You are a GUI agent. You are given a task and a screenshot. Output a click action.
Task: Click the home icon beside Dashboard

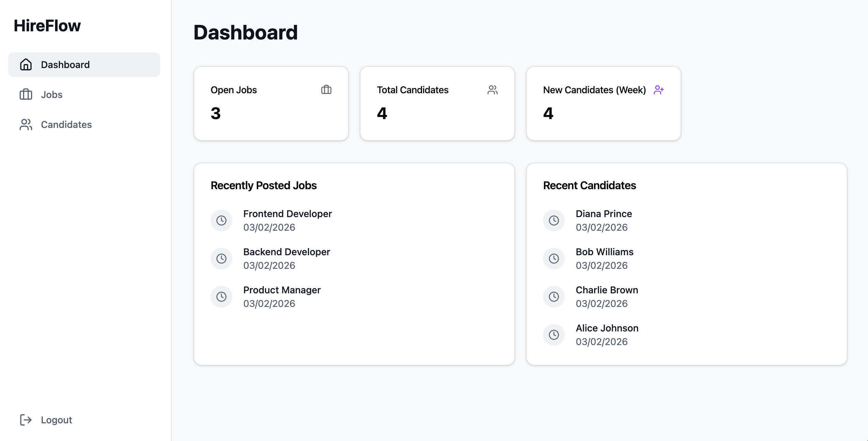26,64
